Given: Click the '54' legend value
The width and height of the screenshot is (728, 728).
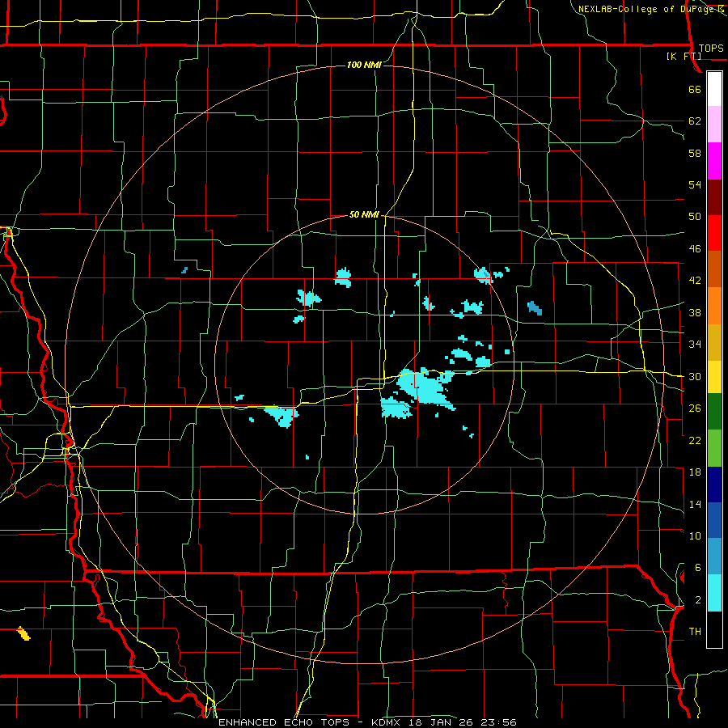Looking at the screenshot, I should point(695,184).
